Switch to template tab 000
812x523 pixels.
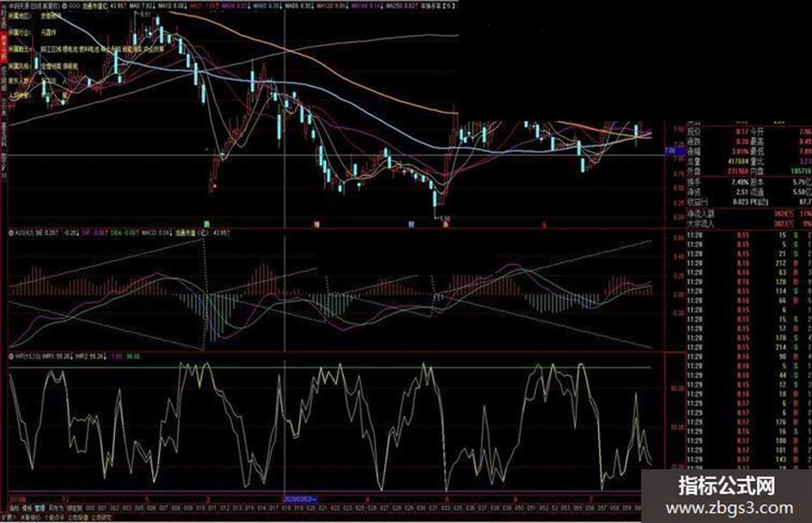pyautogui.click(x=90, y=508)
